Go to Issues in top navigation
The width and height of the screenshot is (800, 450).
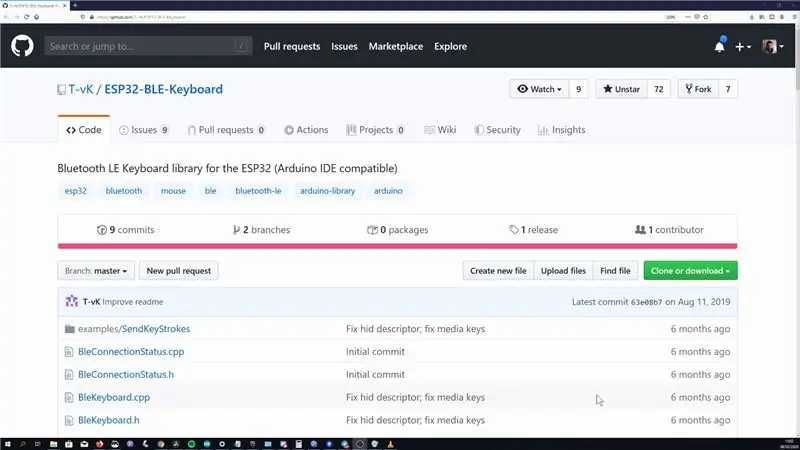tap(344, 46)
